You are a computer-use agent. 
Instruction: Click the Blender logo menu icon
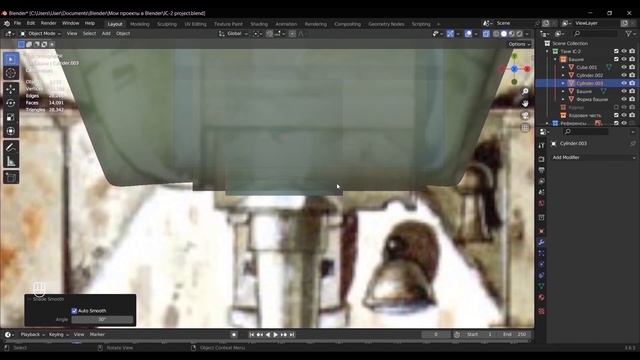(7, 23)
